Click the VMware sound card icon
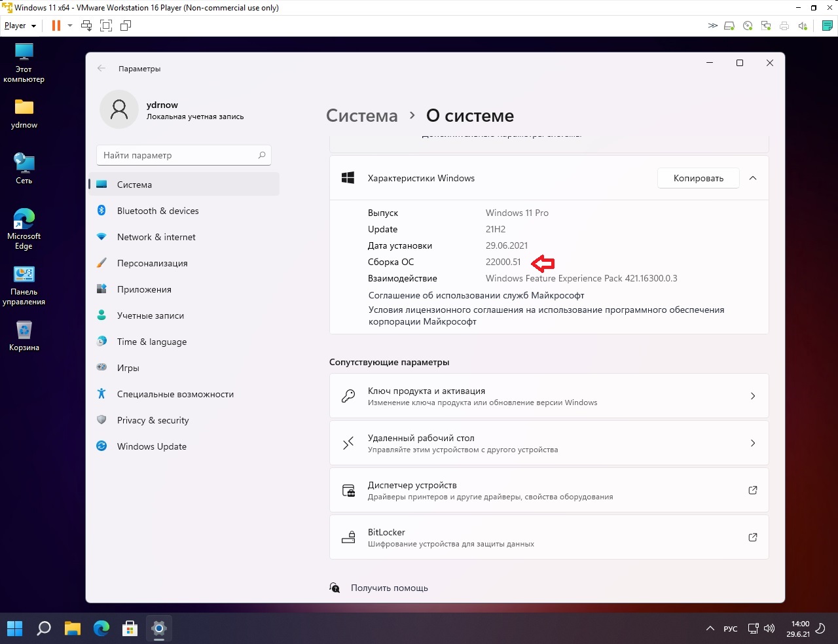The image size is (838, 644). [x=803, y=26]
